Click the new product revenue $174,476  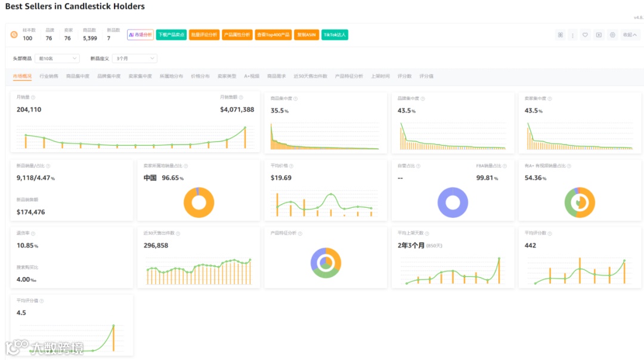[x=31, y=213]
